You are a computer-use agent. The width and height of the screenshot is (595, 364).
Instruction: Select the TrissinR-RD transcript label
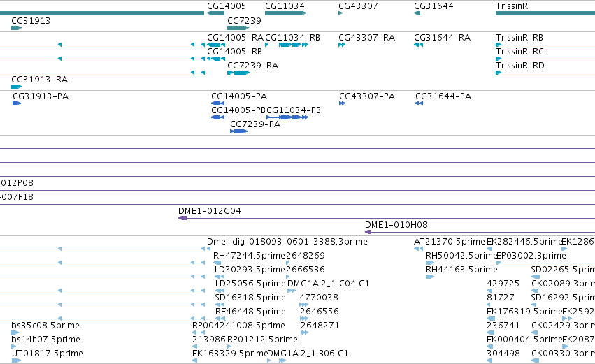coord(520,66)
